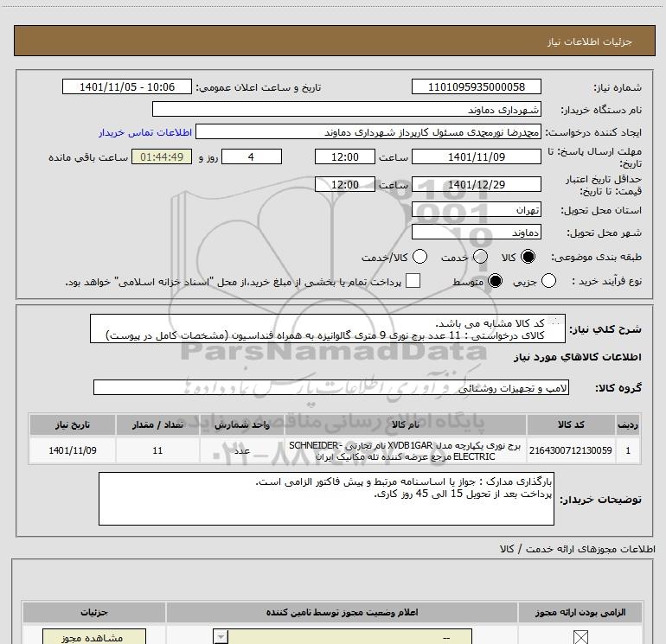Open the license status dropdown arrow
The image size is (666, 644).
(221, 637)
